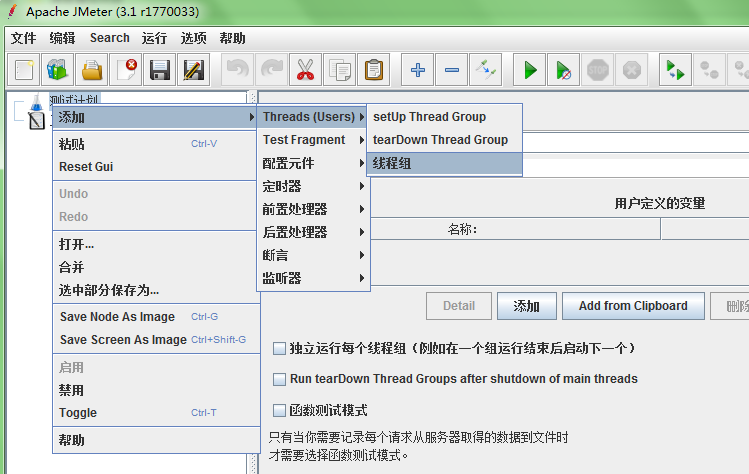Select Save Node As Image
The width and height of the screenshot is (749, 474).
click(x=155, y=317)
